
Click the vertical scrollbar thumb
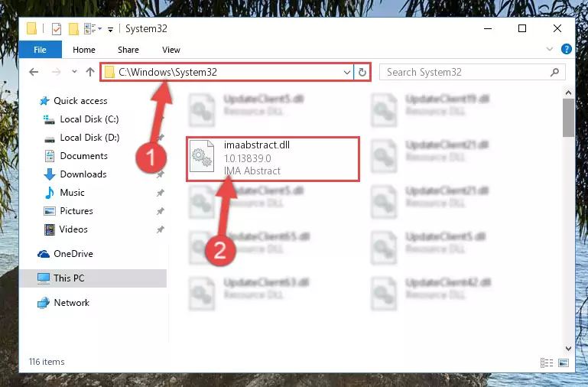pos(568,118)
